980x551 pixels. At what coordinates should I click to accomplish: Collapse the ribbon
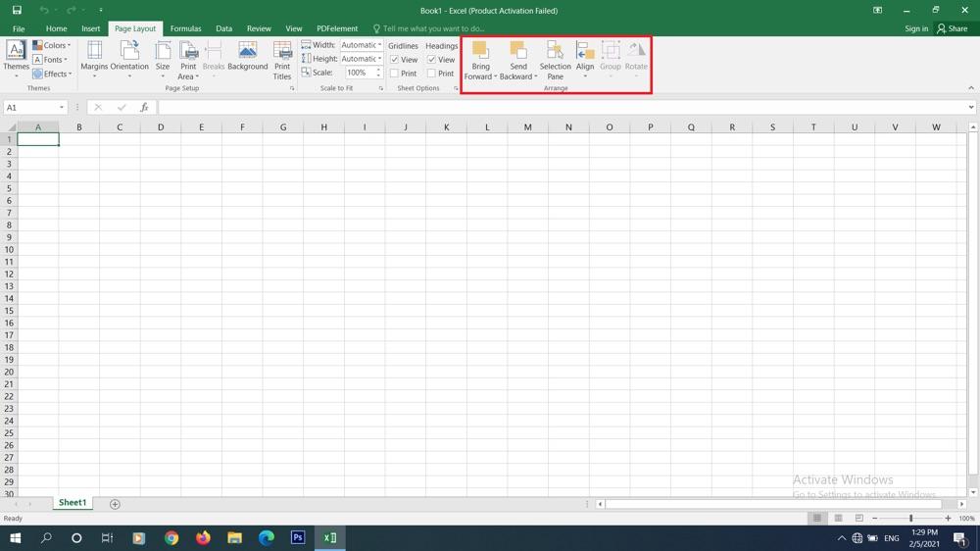tap(970, 88)
